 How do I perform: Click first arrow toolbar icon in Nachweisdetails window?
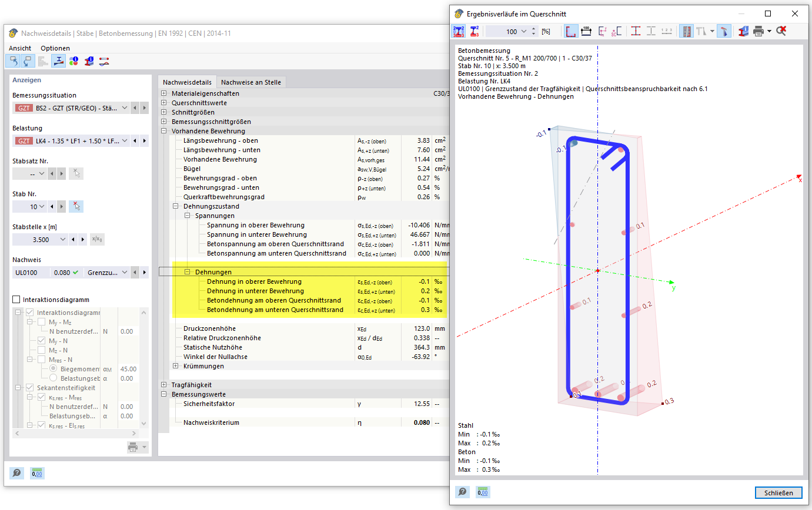coord(13,61)
